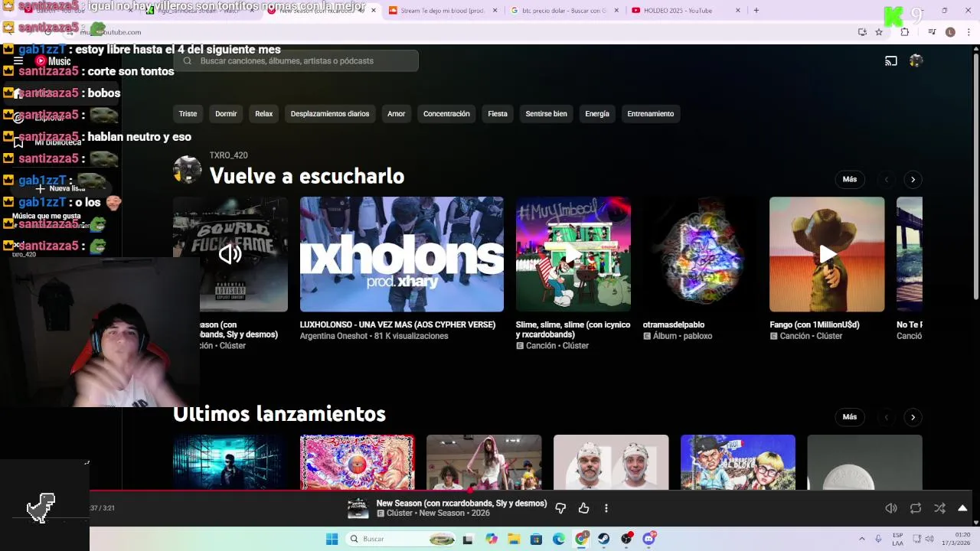Viewport: 980px width, 551px height.
Task: Select the Relax mood chip
Action: [263, 113]
